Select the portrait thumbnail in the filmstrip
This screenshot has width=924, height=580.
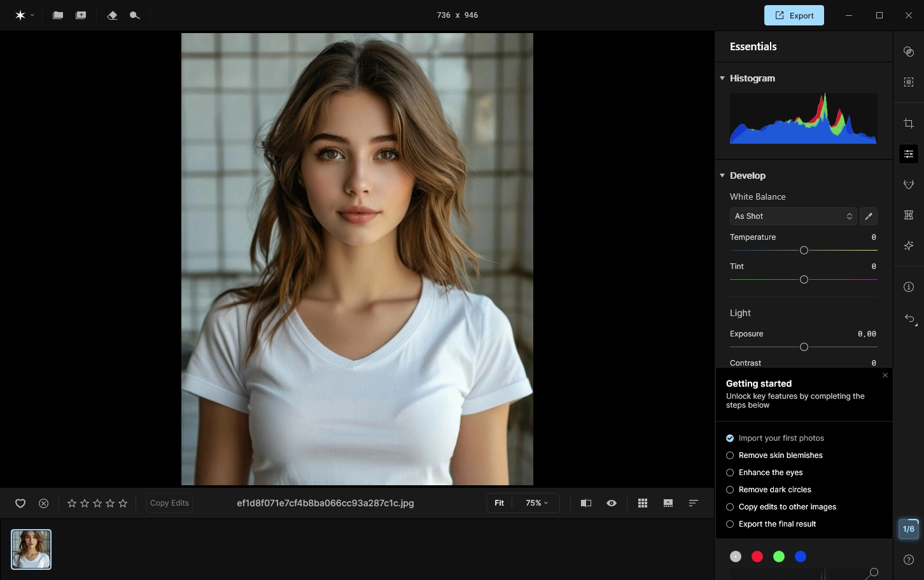31,549
